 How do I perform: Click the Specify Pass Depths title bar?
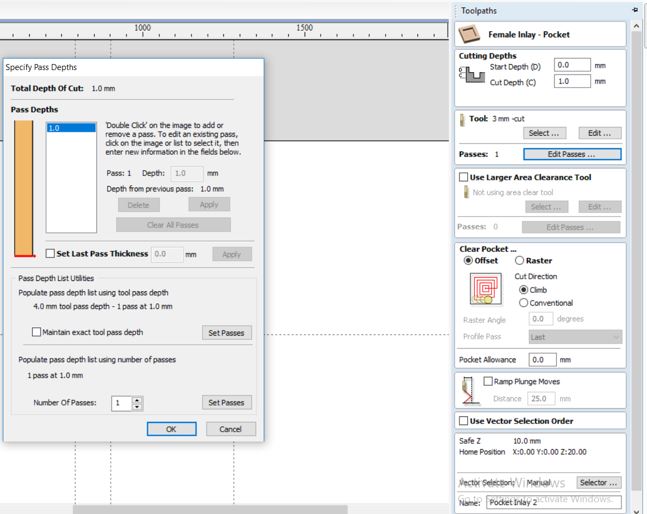133,67
